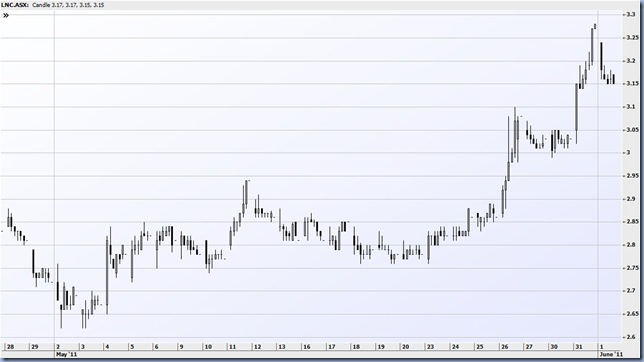The height and width of the screenshot is (362, 644).
Task: Click date label 20 on time axis
Action: pos(405,347)
